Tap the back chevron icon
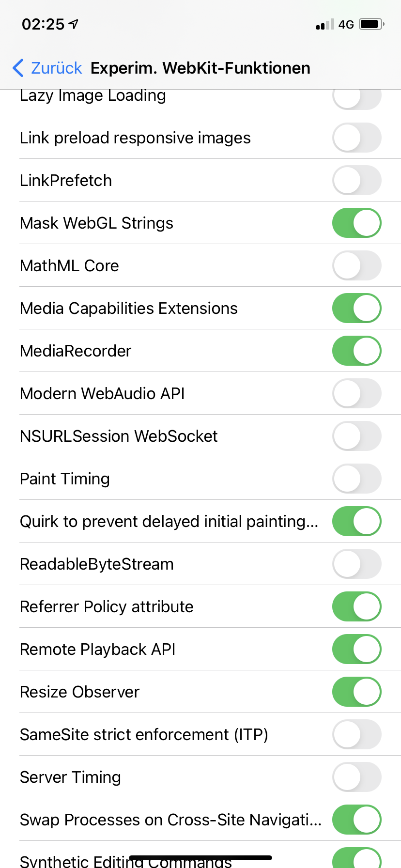 pyautogui.click(x=18, y=68)
